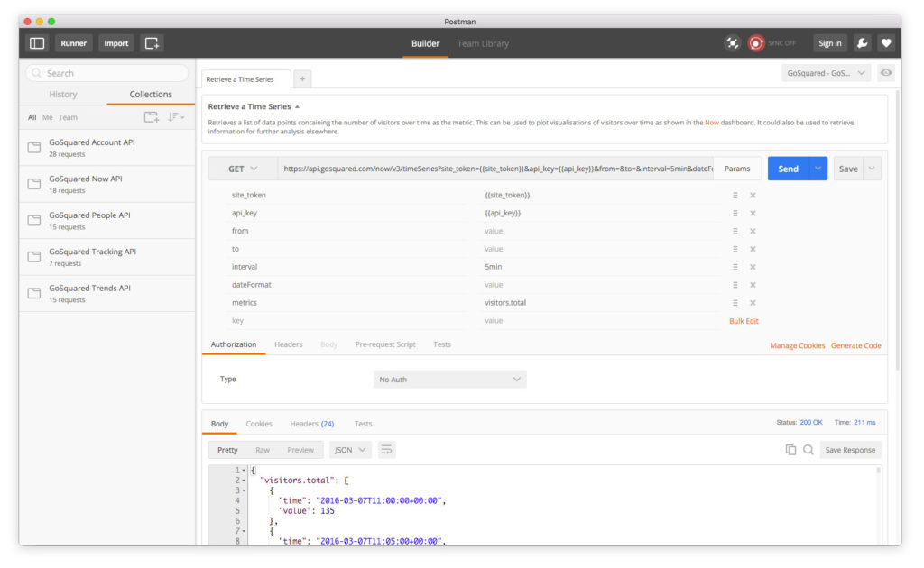Open GoSquared Now API collection

pyautogui.click(x=107, y=184)
